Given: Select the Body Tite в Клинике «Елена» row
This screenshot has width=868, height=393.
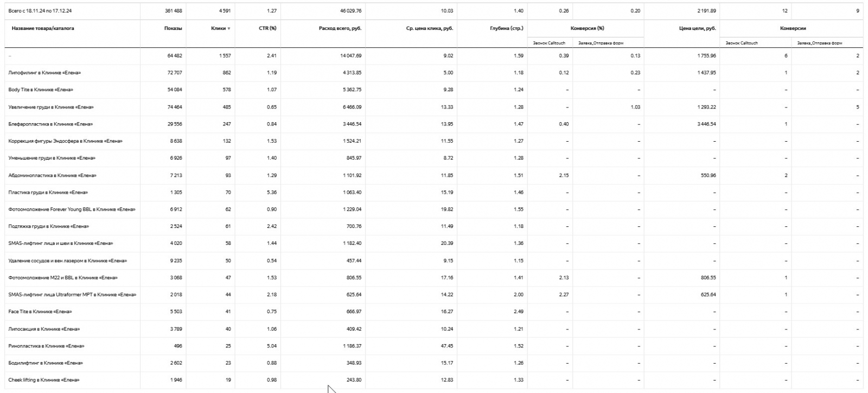Looking at the screenshot, I should point(41,90).
